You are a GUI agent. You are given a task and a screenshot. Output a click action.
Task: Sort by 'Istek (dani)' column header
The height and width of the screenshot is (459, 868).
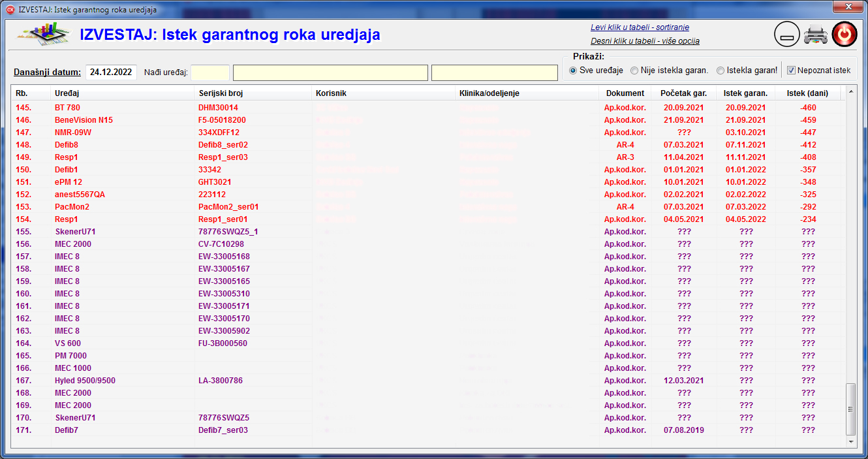[807, 93]
